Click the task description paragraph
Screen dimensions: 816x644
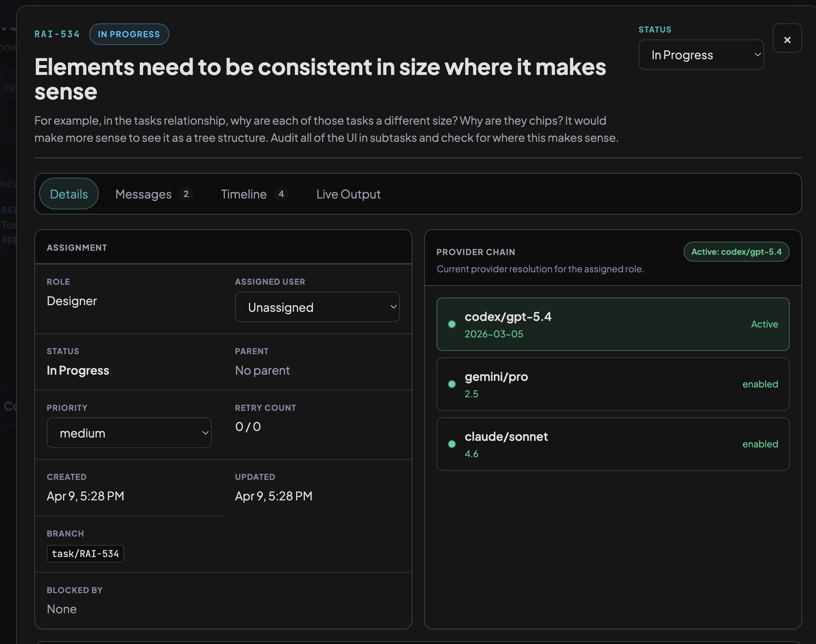(326, 129)
